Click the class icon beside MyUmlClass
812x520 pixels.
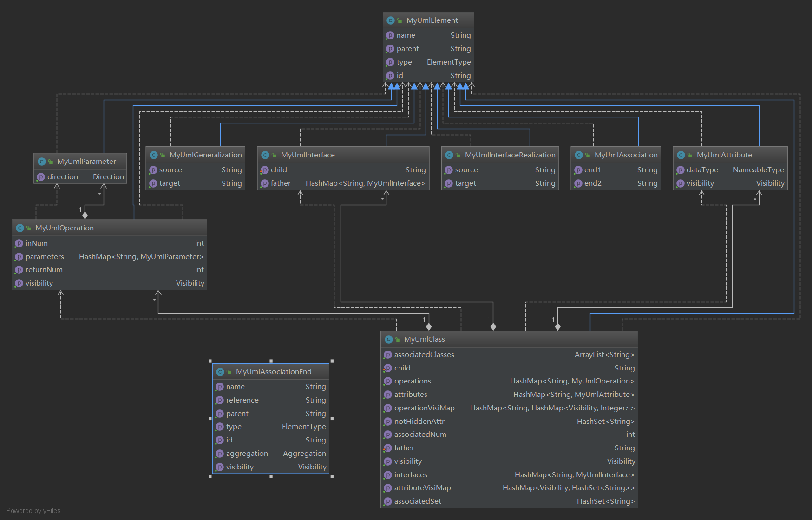[x=389, y=339]
